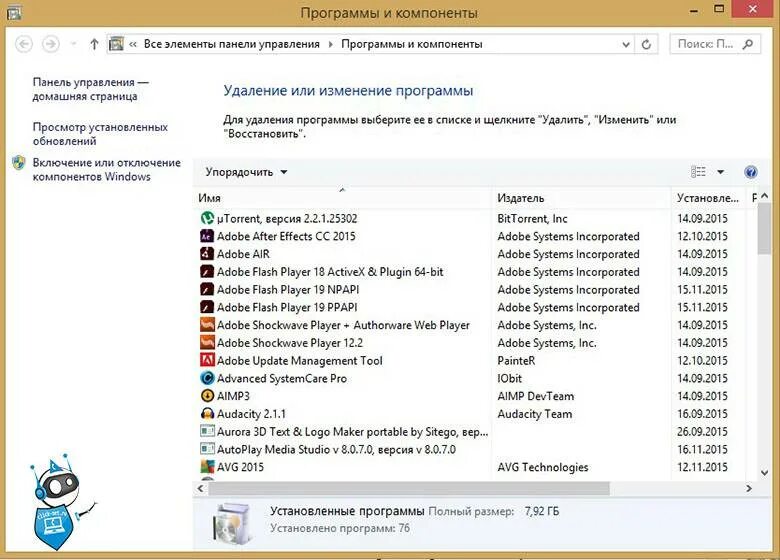Viewport: 780px width, 560px height.
Task: Open Панель управления — домашняя страница link
Action: 91,89
